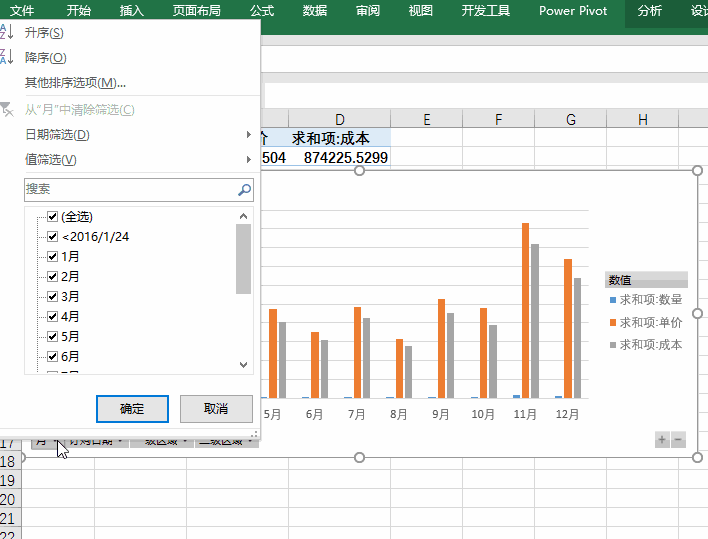Choose 降序(O) sort option
Screen dimensions: 708x539
[x=46, y=57]
